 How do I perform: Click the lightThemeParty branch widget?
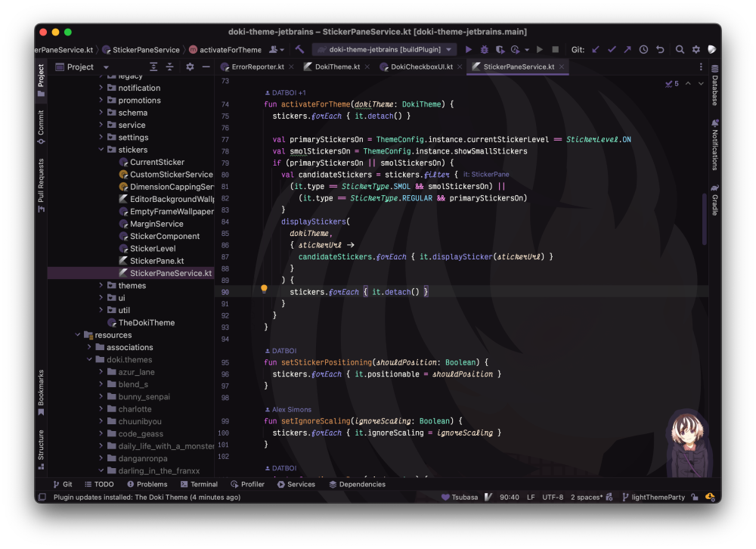click(653, 497)
